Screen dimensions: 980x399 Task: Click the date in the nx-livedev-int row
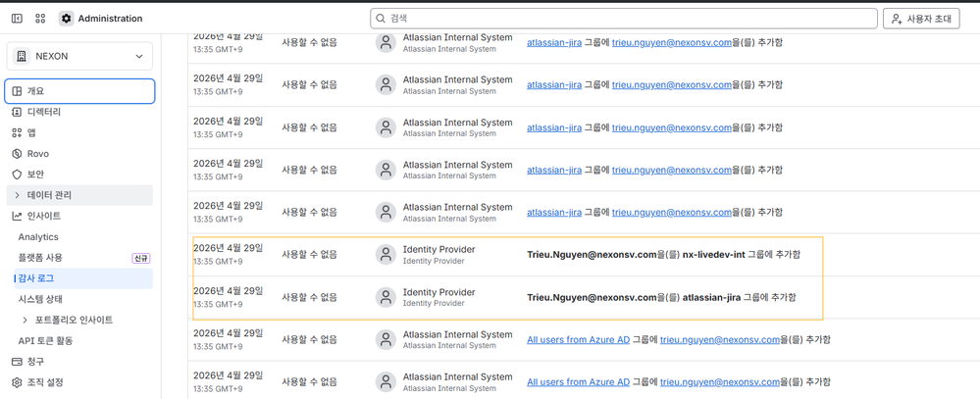(x=229, y=248)
